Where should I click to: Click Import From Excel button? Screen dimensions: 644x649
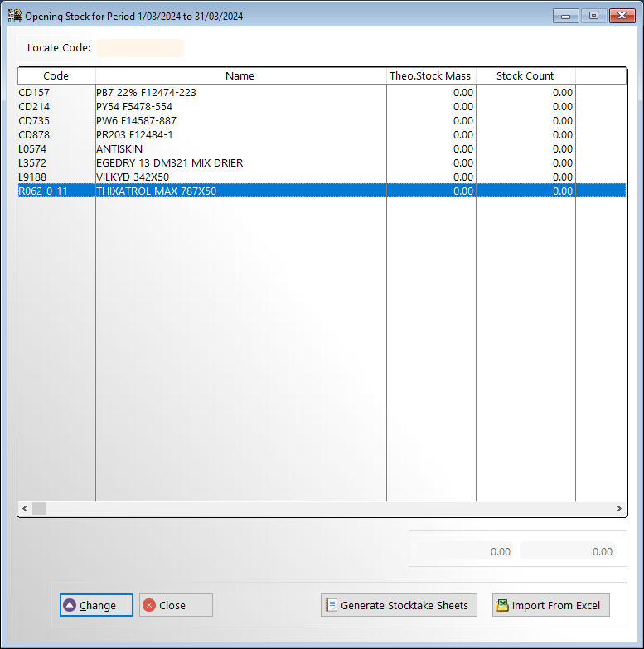point(551,605)
